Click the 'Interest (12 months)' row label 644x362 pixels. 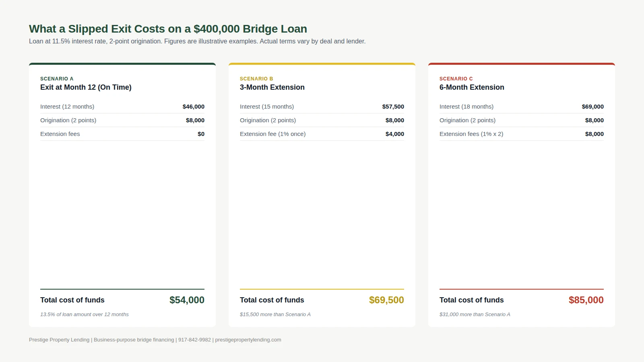tap(67, 107)
